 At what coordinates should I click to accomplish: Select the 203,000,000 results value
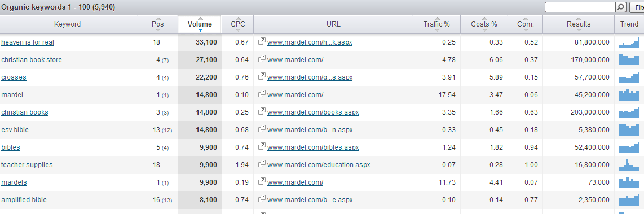(590, 112)
